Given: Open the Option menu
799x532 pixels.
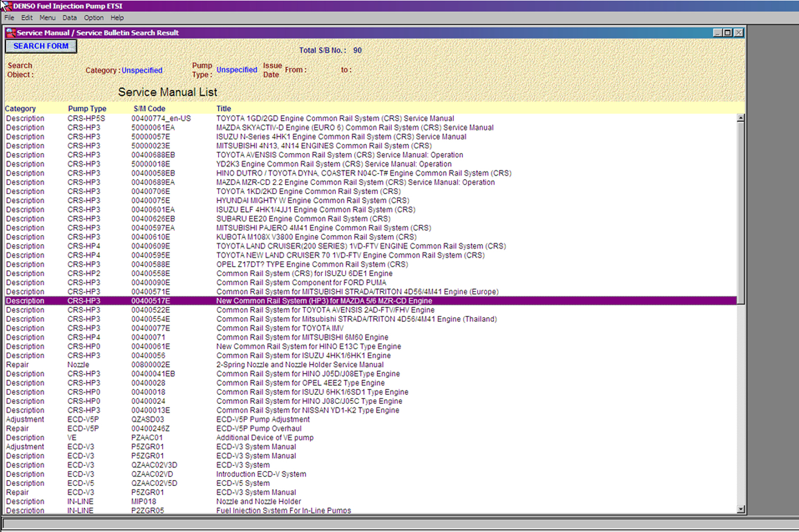Looking at the screenshot, I should pos(93,18).
